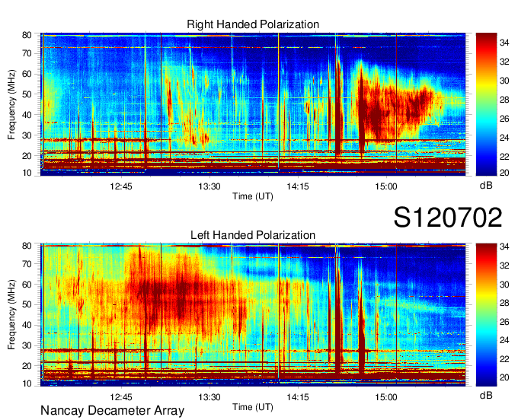Select 14:15 tick under Left Handed plot
Viewport: 518px width, 420px height.
pos(298,397)
